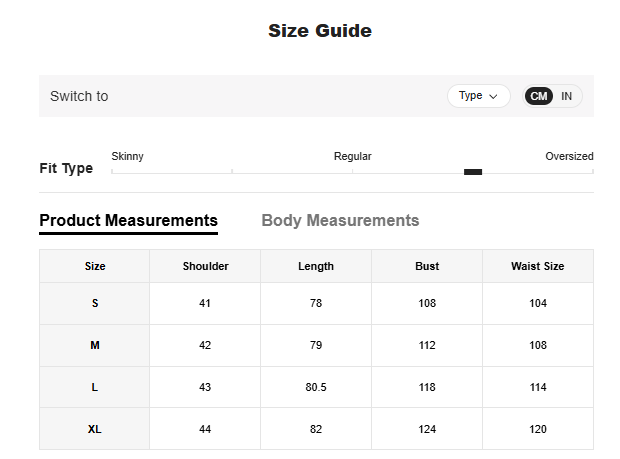Click the Length column header
Screen dimensions: 620x459
pyautogui.click(x=316, y=266)
